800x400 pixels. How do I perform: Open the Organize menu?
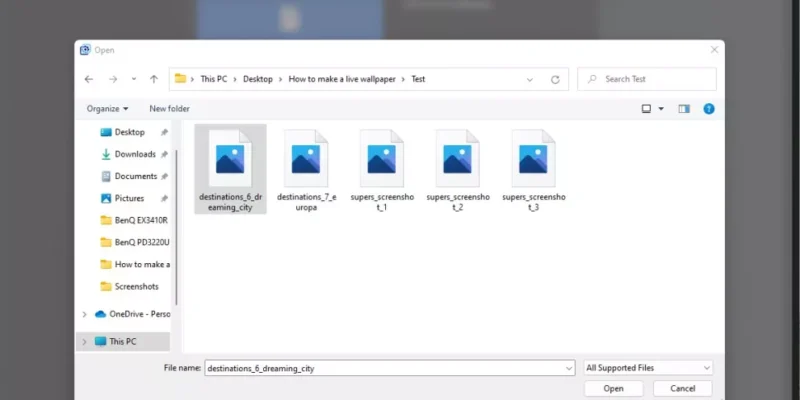click(107, 108)
